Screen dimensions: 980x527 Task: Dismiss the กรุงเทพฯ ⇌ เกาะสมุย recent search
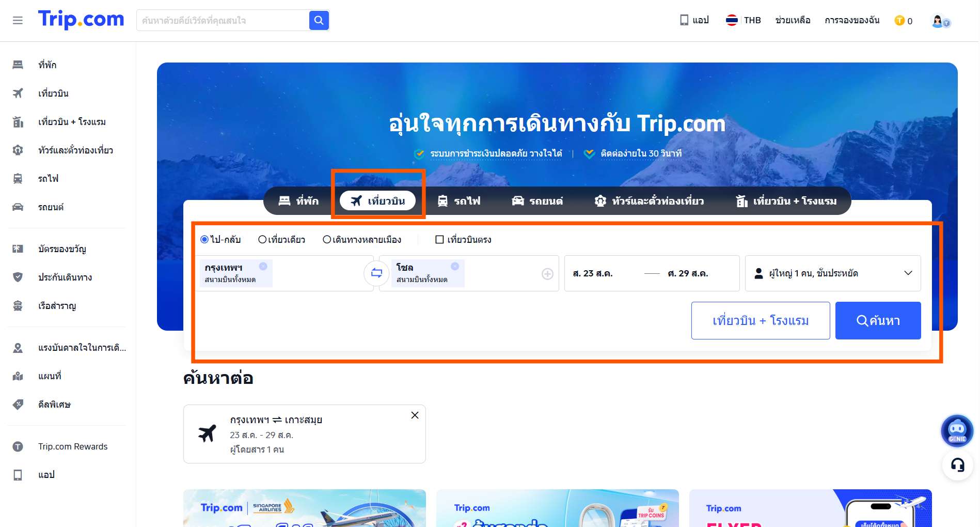(x=414, y=415)
